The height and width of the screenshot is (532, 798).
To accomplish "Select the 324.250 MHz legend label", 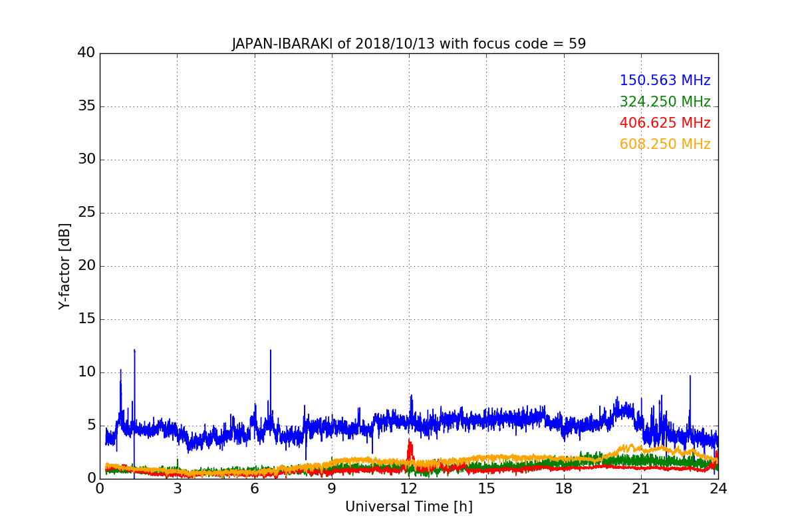I will (x=665, y=102).
